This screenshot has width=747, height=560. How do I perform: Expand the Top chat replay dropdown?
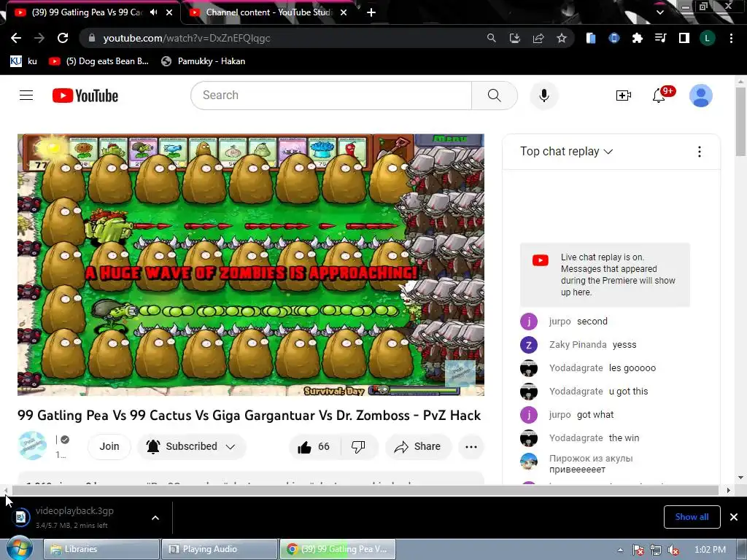click(566, 152)
